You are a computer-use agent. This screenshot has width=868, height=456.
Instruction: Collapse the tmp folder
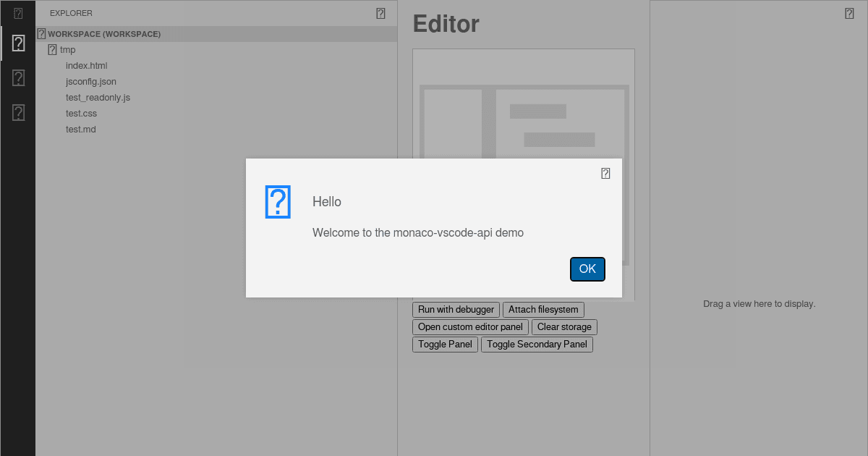tap(216, 50)
